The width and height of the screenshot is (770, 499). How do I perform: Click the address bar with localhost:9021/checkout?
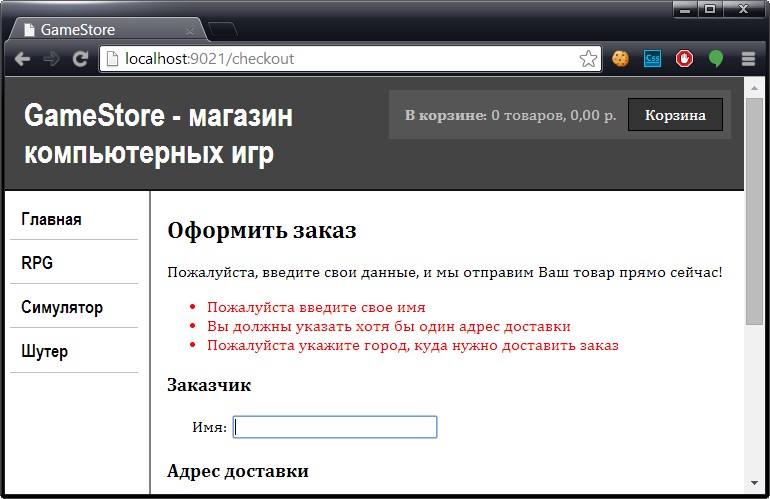[350, 59]
